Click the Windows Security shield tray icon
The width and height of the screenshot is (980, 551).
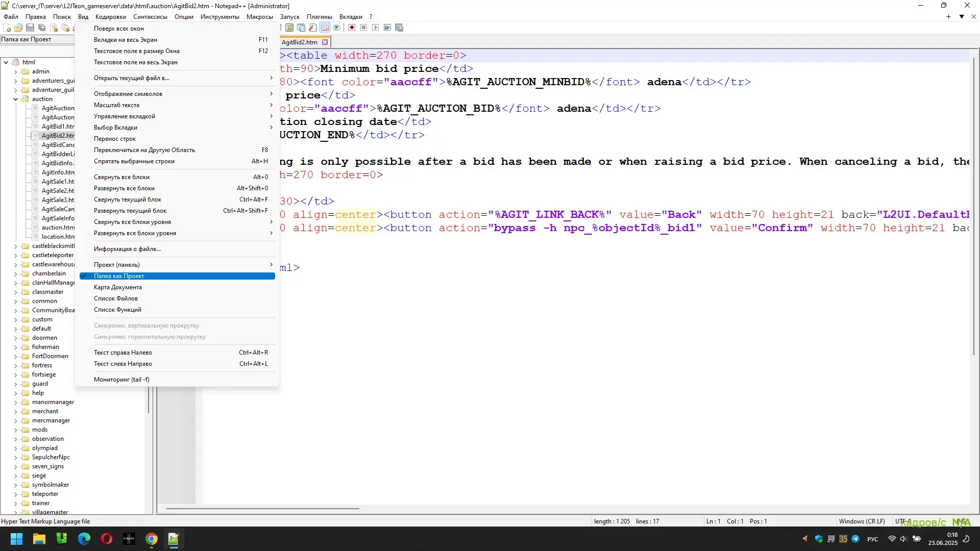(819, 539)
